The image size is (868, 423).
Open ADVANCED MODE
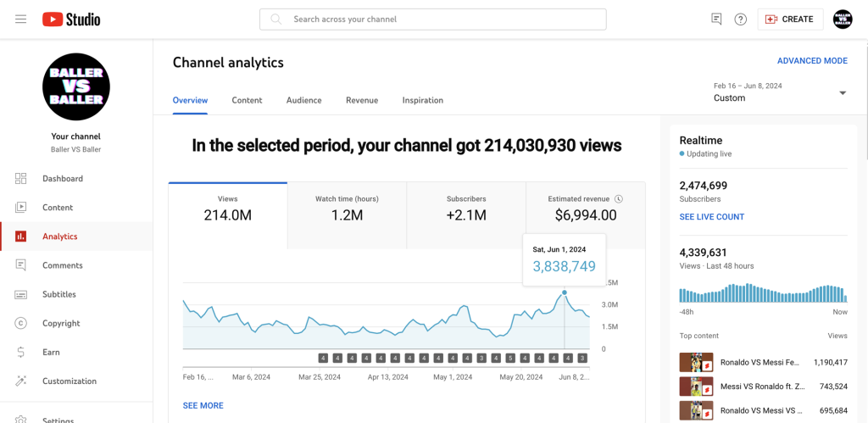click(812, 61)
